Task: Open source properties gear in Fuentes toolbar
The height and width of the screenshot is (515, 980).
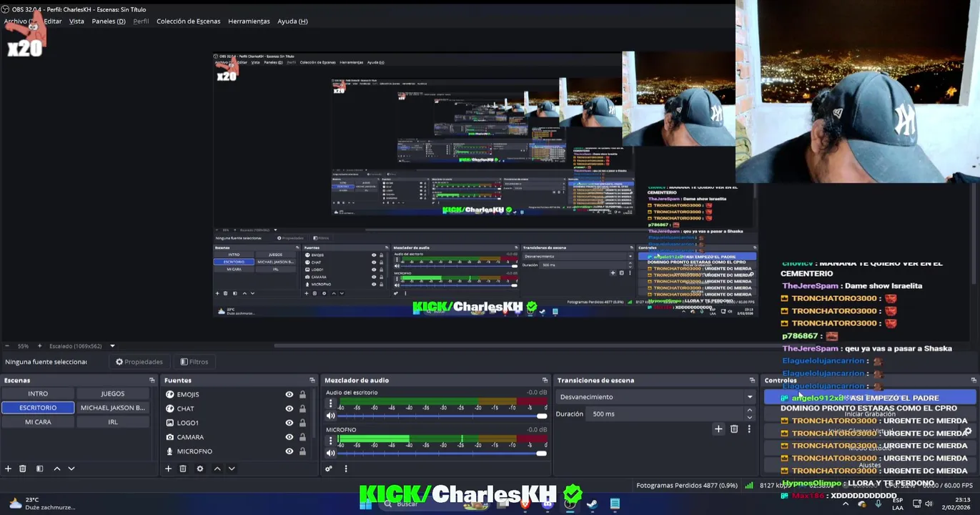Action: (x=200, y=469)
